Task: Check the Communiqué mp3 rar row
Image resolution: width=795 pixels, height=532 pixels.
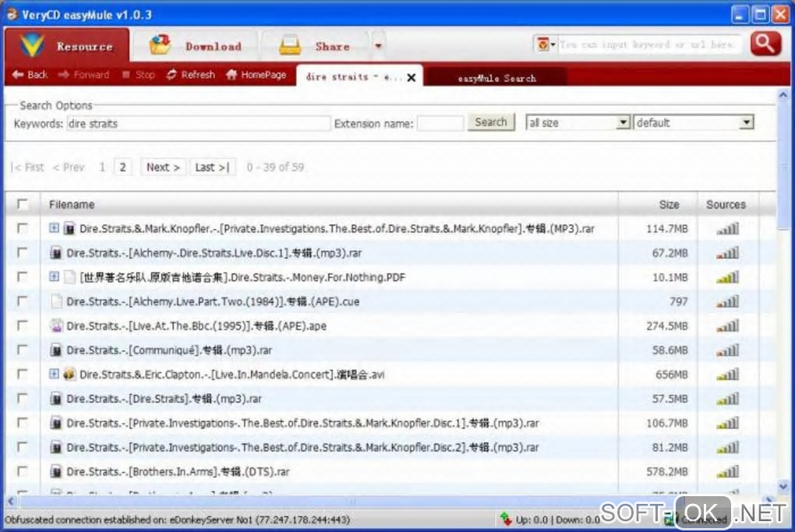Action: (23, 350)
